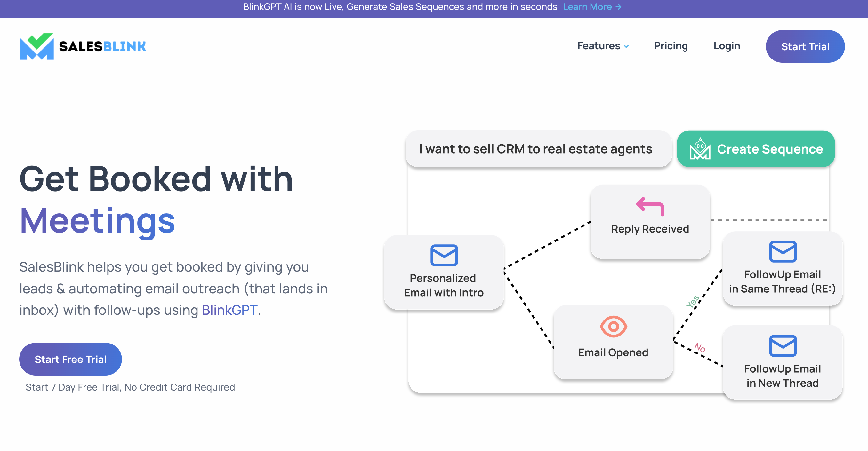Expand the Features dropdown menu
Viewport: 868px width, 451px height.
[603, 46]
